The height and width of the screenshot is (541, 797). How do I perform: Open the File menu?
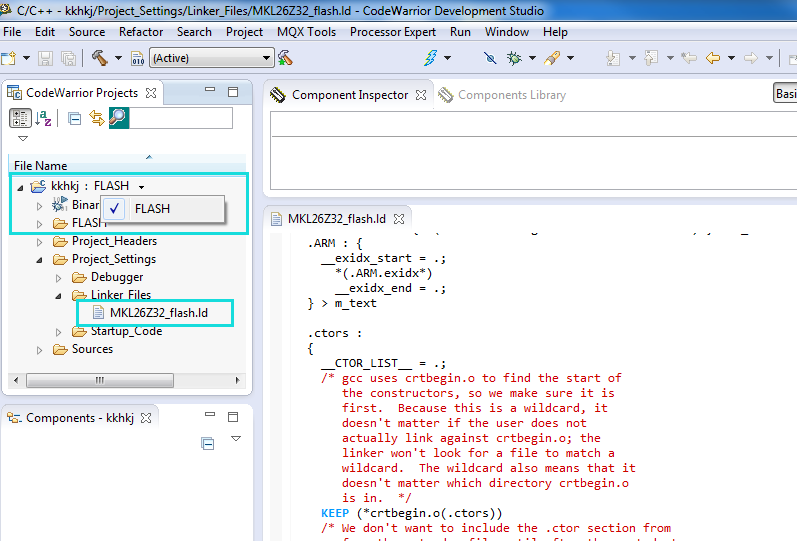point(12,32)
